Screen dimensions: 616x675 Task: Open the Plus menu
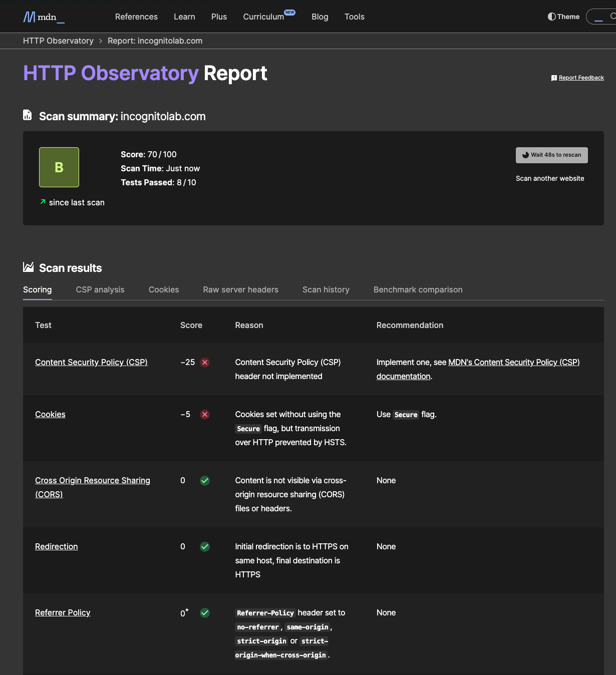coord(219,17)
